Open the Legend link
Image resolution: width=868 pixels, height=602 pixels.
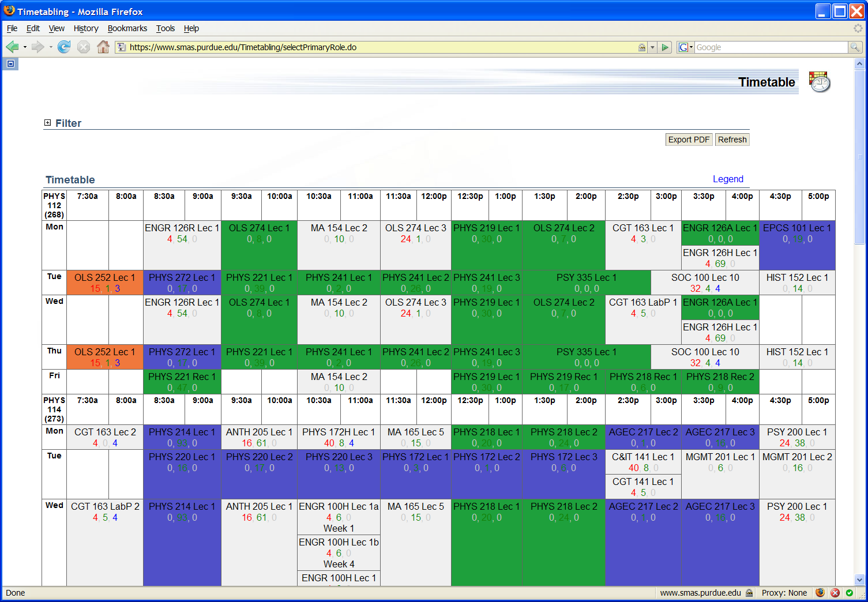coord(728,179)
